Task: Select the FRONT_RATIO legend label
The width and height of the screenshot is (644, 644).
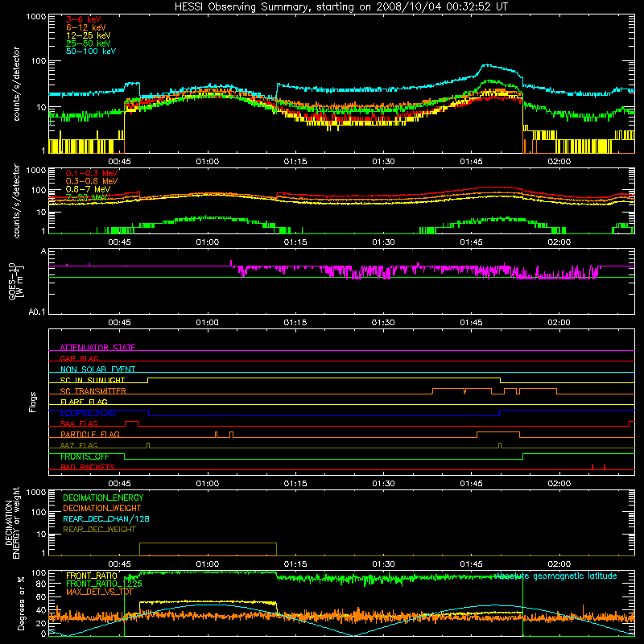Action: pos(92,576)
